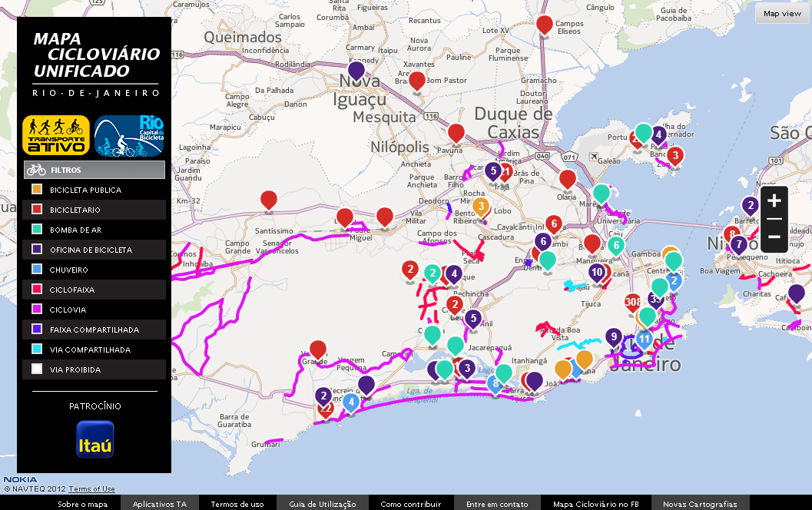812x510 pixels.
Task: Click the marker numbered 4 near Ilha do Governador
Action: coord(658,134)
